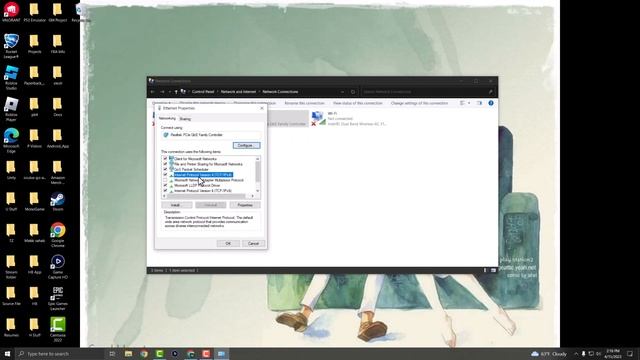This screenshot has width=640, height=360.
Task: Click Network and Internet breadcrumb
Action: pos(238,92)
